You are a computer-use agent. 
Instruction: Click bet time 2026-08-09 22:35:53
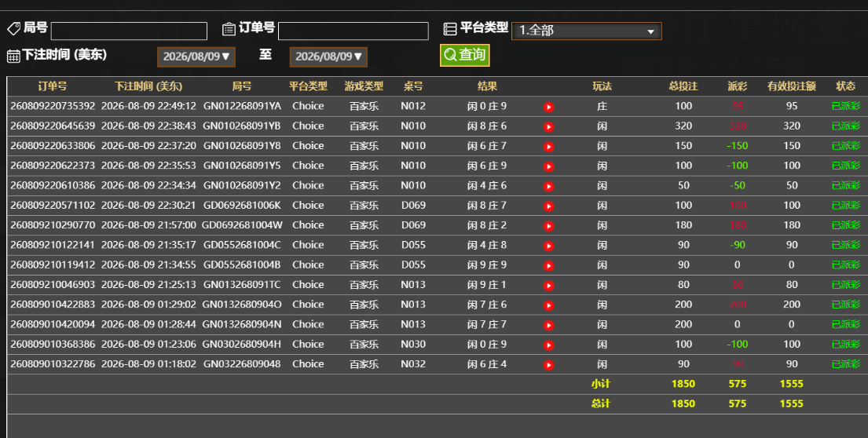148,166
